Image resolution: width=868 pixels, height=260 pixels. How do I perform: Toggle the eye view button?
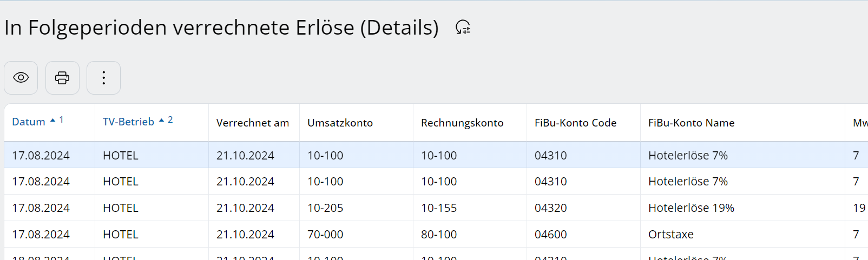pos(21,78)
